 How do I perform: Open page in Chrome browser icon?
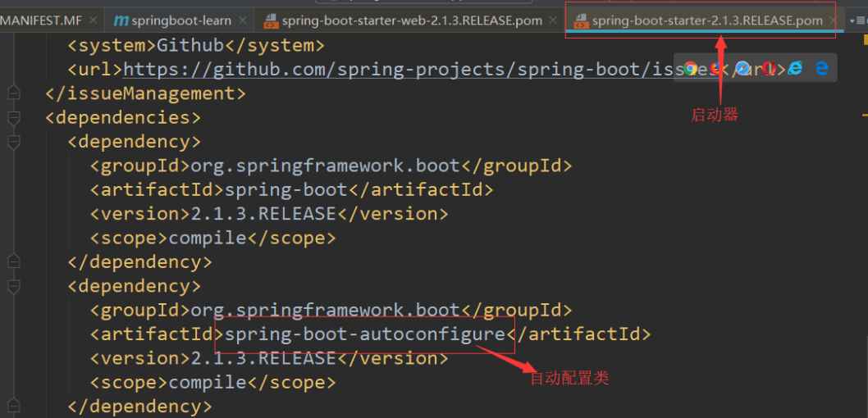click(690, 69)
